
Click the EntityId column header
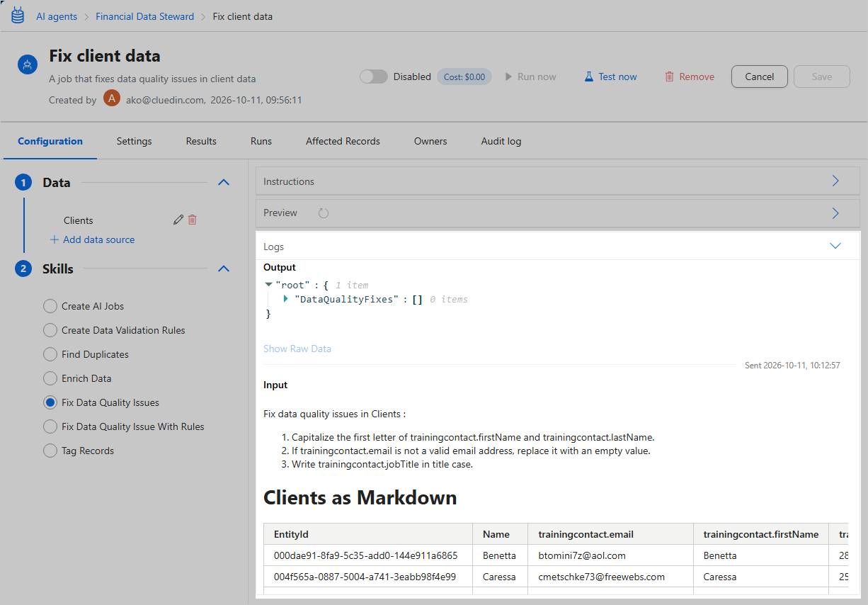click(368, 534)
